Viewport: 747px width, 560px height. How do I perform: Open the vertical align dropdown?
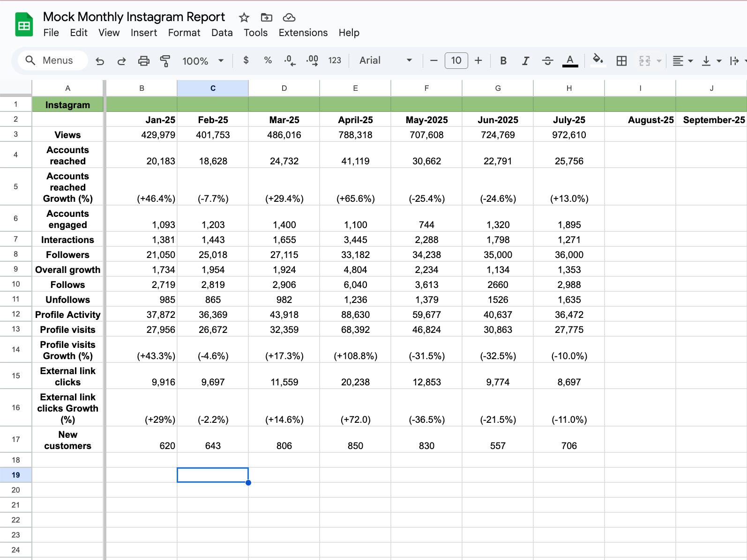(711, 61)
